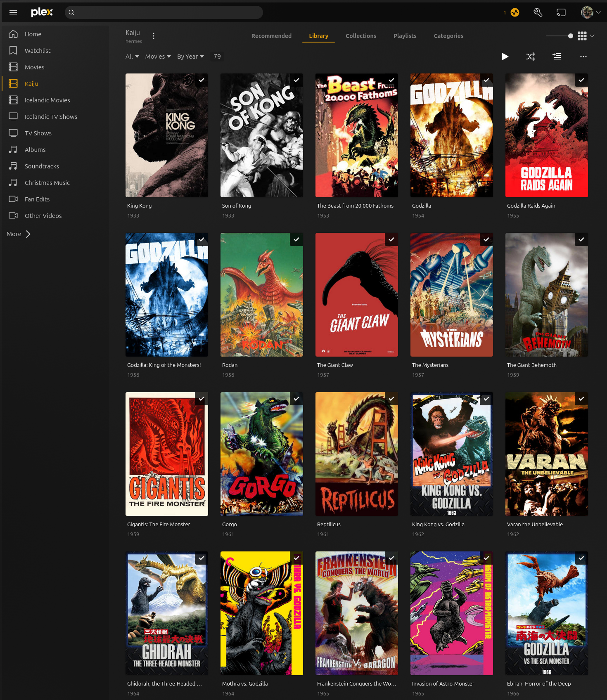Shuffle the Kaiju library
The height and width of the screenshot is (700, 607).
coord(531,57)
